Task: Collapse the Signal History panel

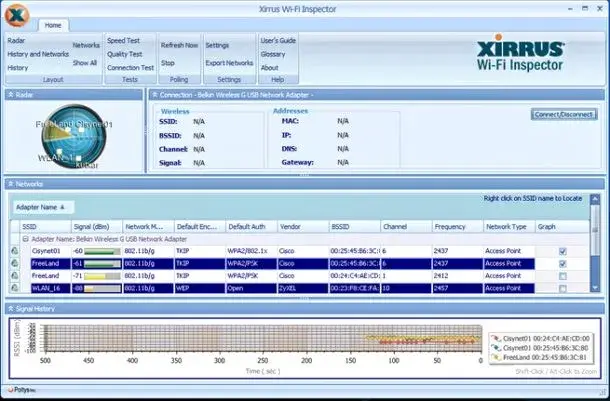Action: pos(11,308)
